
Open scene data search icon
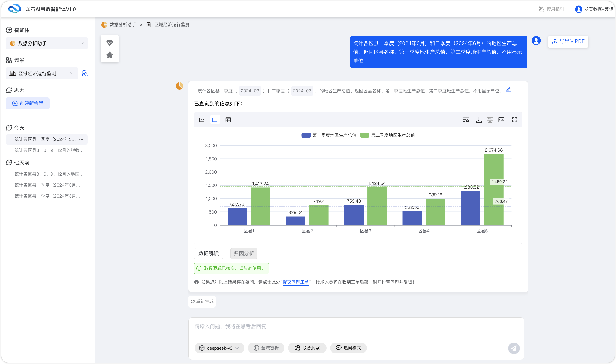[x=85, y=73]
